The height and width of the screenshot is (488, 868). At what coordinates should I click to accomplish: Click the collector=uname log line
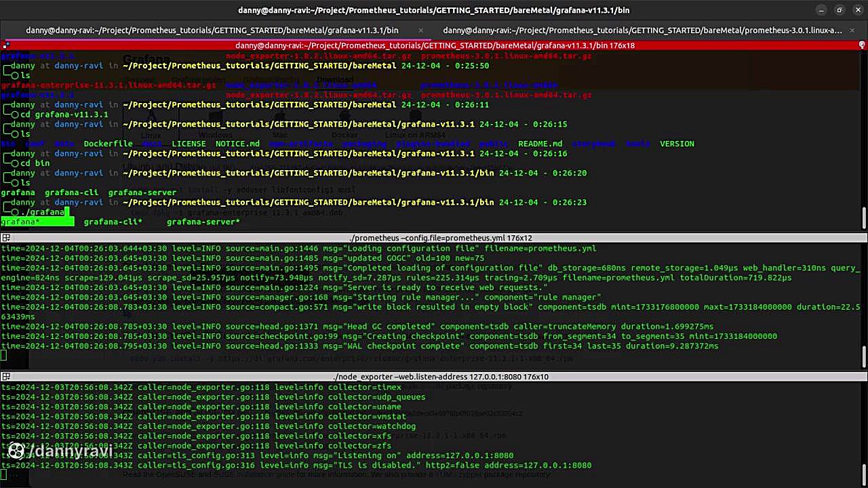point(201,407)
